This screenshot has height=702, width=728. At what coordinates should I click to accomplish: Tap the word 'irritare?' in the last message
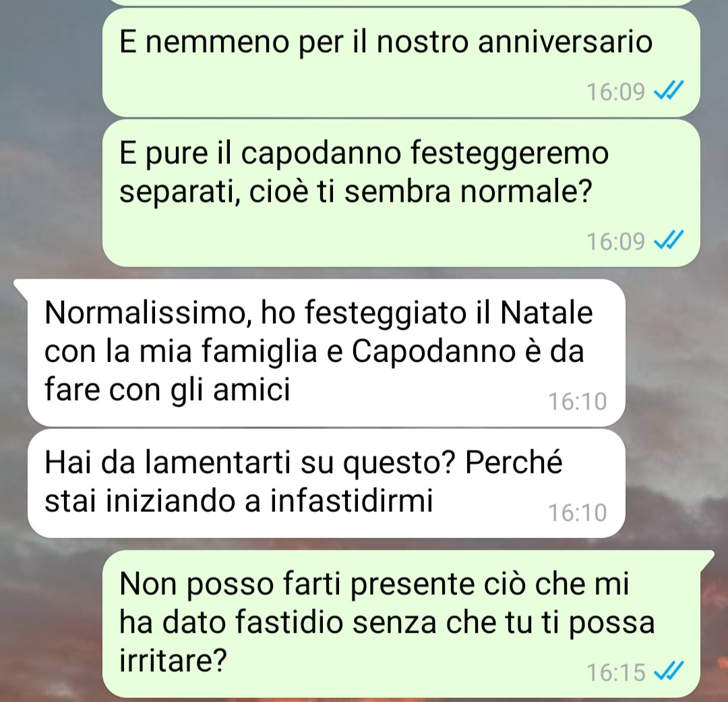point(173,660)
